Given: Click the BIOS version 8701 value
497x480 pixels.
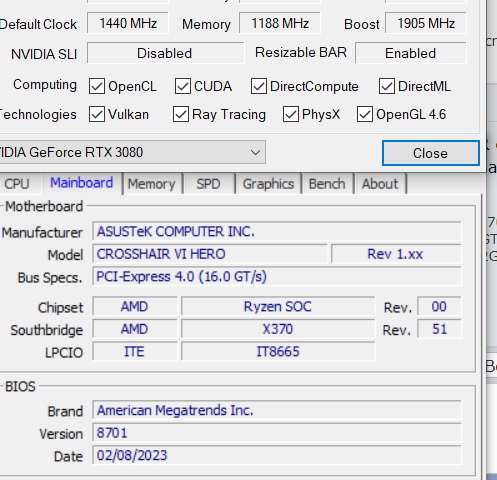Looking at the screenshot, I should click(x=277, y=433).
